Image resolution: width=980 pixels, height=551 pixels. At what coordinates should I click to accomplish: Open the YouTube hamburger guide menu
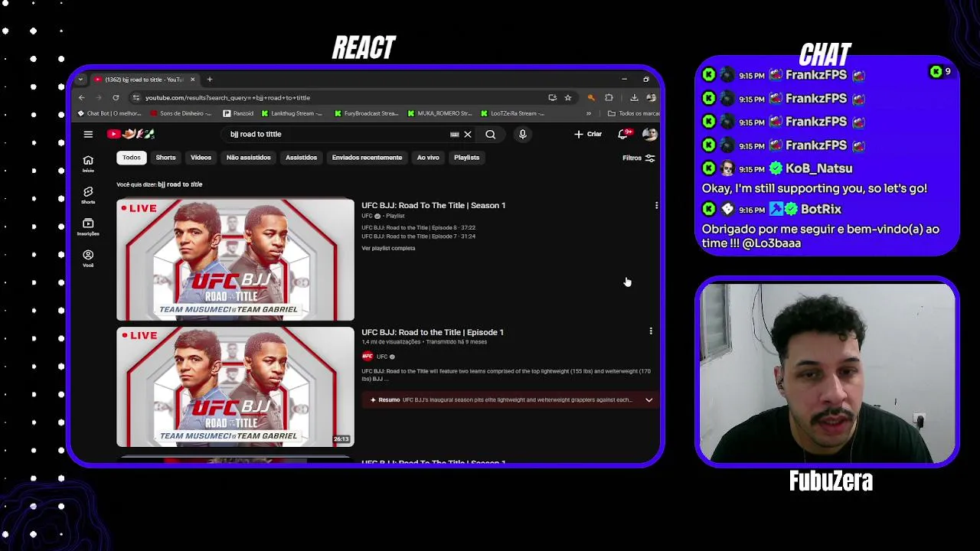pos(88,134)
